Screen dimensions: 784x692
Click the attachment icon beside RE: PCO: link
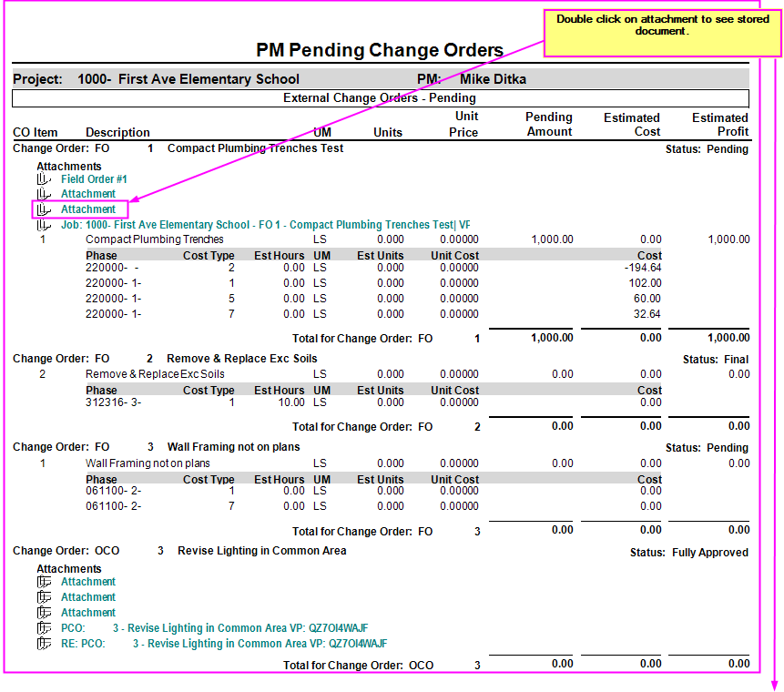[44, 644]
